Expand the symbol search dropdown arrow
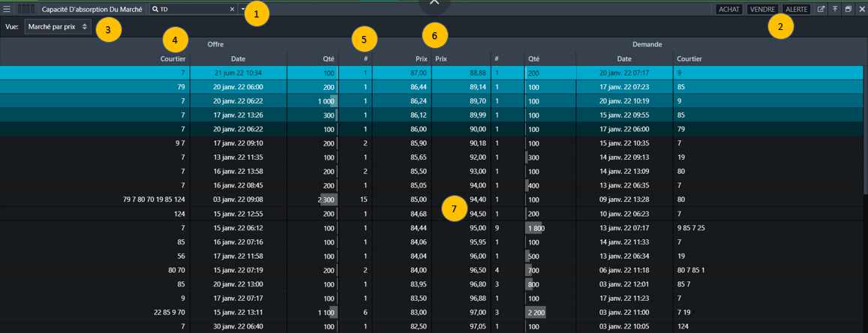Image resolution: width=868 pixels, height=333 pixels. coord(243,9)
